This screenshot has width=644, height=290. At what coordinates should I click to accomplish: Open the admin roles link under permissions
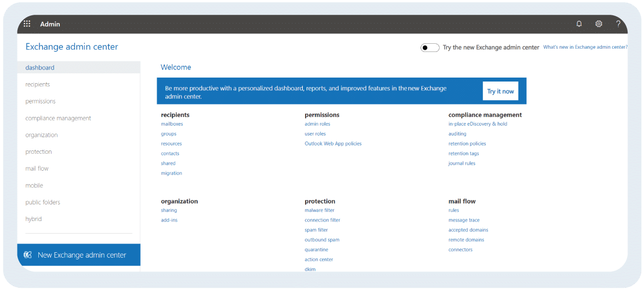point(317,124)
